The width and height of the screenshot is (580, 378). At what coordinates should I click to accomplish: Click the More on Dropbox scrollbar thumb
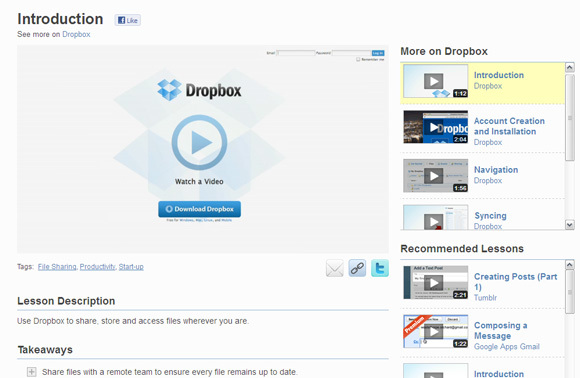570,118
